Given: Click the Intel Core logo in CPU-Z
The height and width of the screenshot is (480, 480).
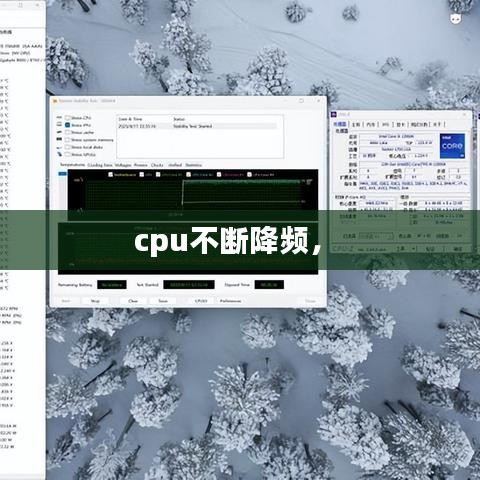Looking at the screenshot, I should tap(452, 146).
